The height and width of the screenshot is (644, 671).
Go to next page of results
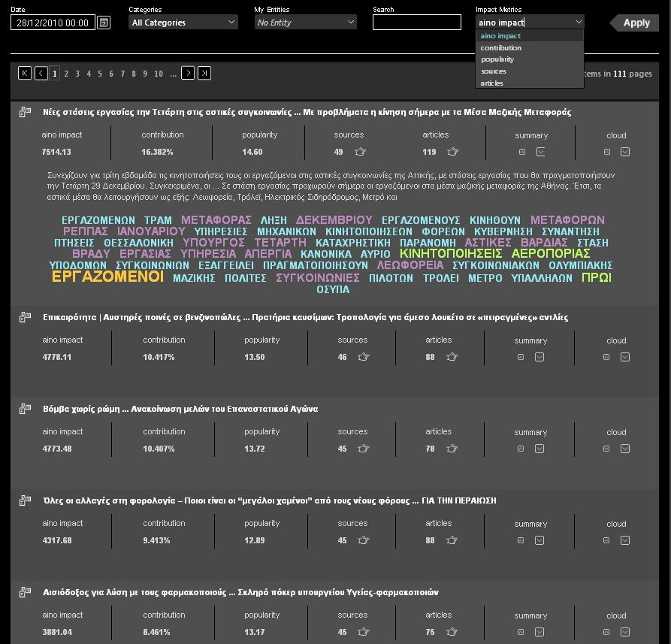(188, 73)
